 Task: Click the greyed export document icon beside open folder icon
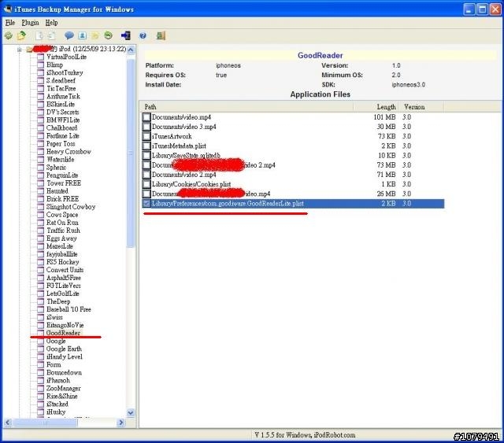tap(39, 35)
